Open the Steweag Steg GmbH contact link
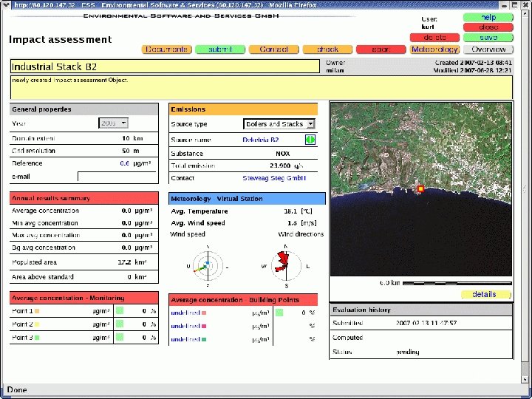The height and width of the screenshot is (399, 532). (274, 178)
